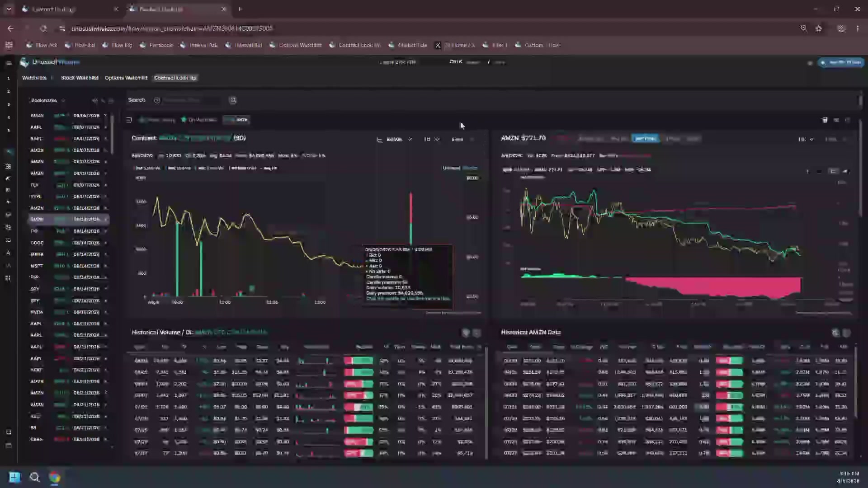Switch to Watchlists tab
Image resolution: width=868 pixels, height=488 pixels.
[34, 78]
